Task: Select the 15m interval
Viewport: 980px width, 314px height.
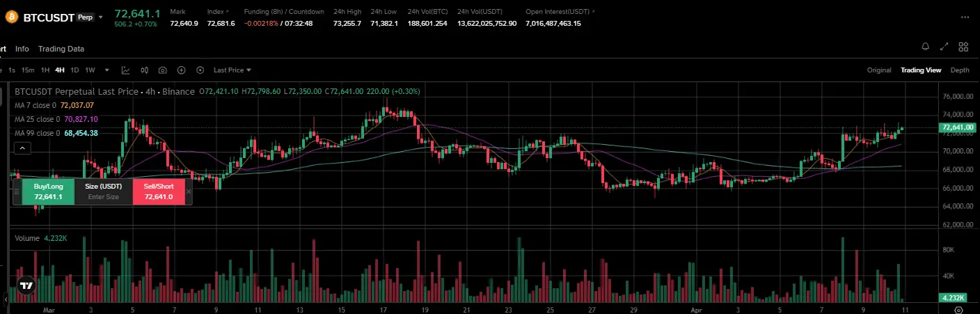Action: point(28,70)
